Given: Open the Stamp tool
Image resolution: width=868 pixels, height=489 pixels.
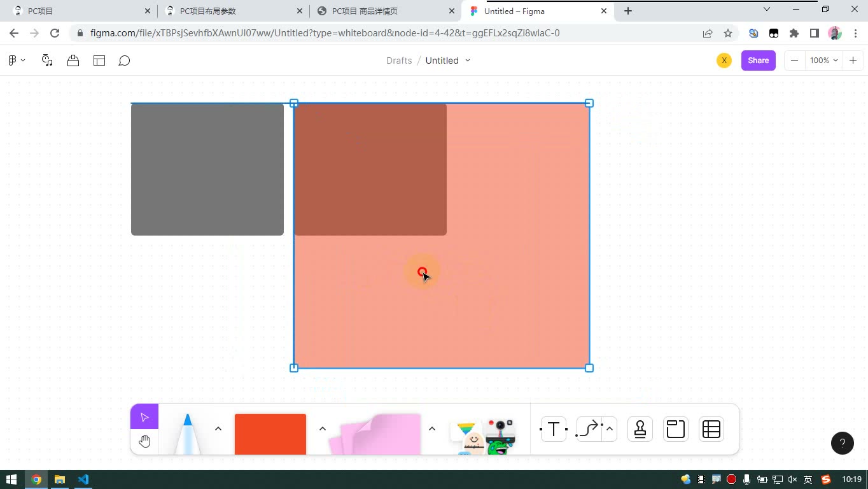Looking at the screenshot, I should click(x=640, y=430).
